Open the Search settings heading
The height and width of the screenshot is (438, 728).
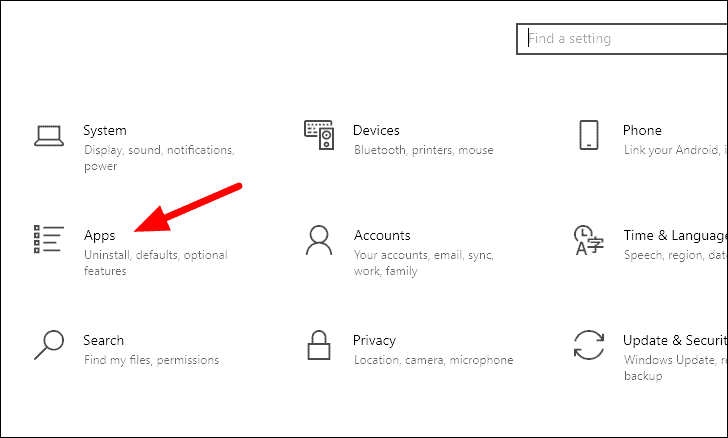104,340
